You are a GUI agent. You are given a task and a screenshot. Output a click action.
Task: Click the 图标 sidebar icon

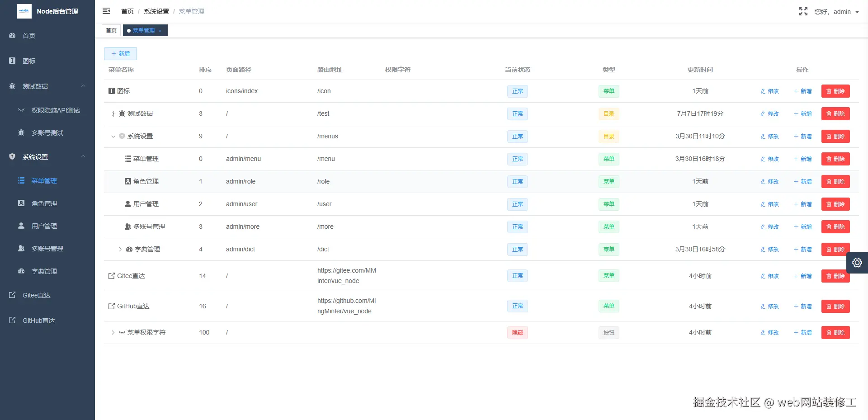12,61
